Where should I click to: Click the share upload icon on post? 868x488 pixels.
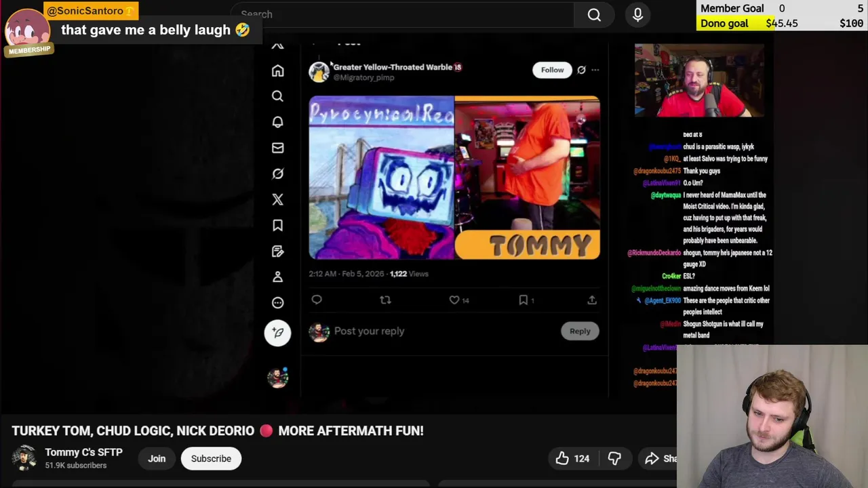coord(592,300)
